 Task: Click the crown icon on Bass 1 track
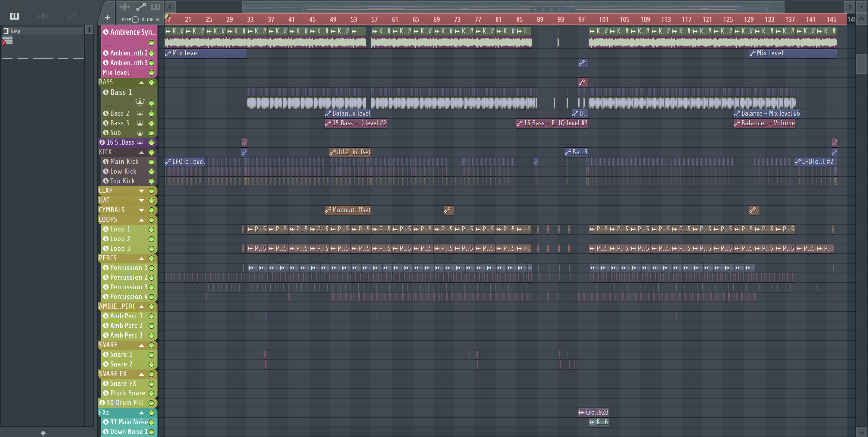(x=140, y=102)
